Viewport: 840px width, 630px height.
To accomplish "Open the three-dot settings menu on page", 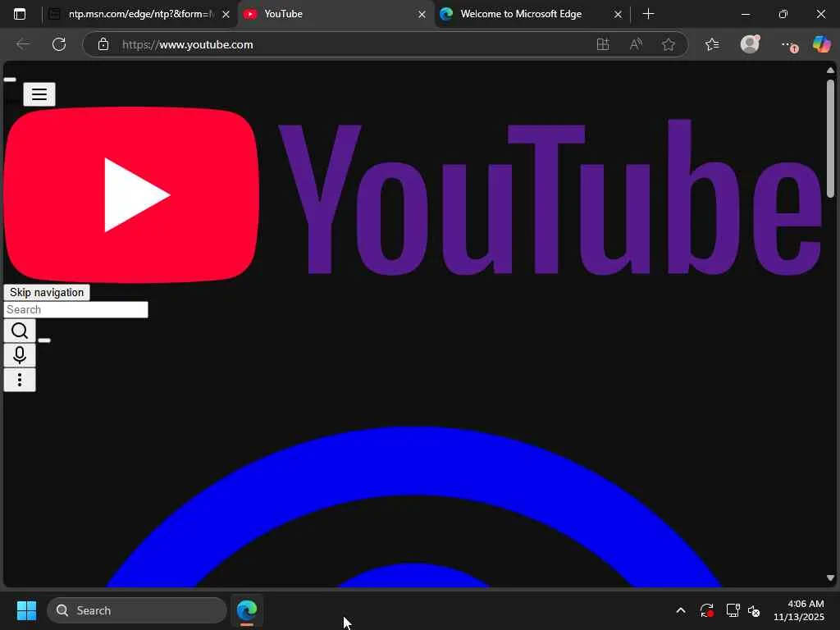I will tap(20, 380).
